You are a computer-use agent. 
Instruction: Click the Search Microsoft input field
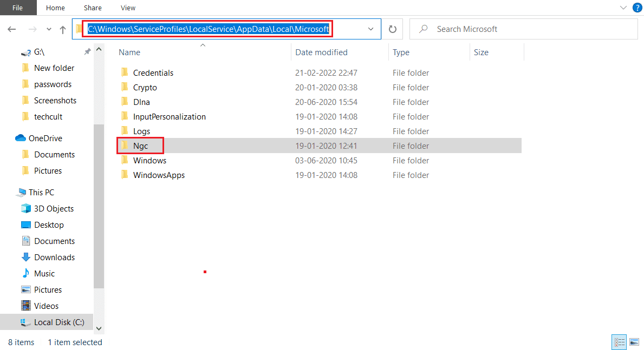click(524, 29)
